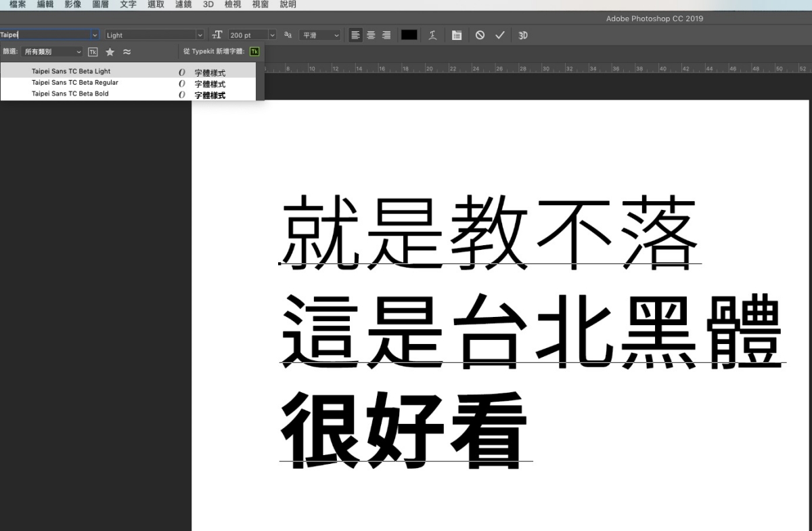This screenshot has width=812, height=531.
Task: Open the warped text icon
Action: click(432, 35)
